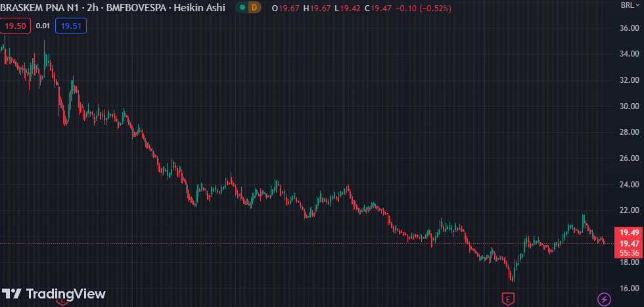
Task: Click the 16.00 price scale label
Action: pyautogui.click(x=630, y=288)
